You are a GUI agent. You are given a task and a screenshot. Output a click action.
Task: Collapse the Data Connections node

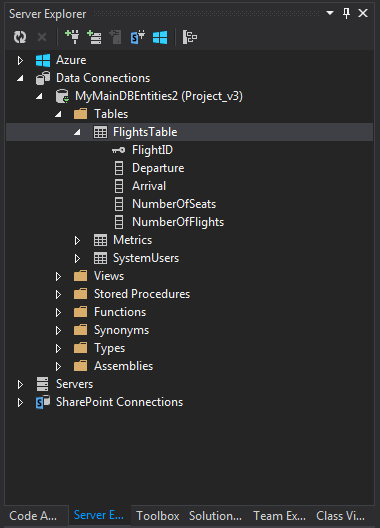point(21,78)
